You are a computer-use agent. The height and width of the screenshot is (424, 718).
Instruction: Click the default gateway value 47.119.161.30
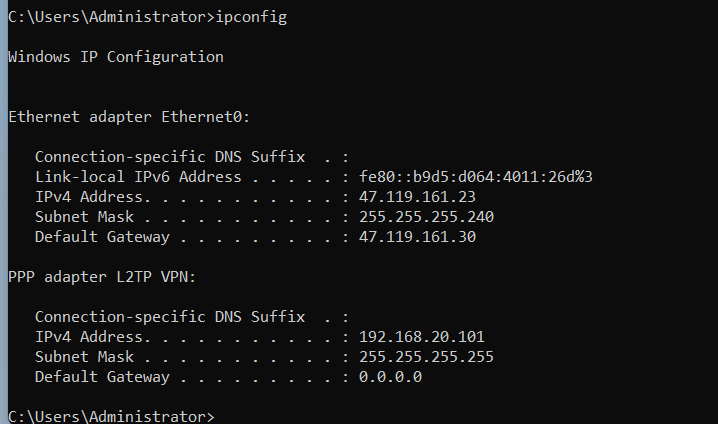pyautogui.click(x=417, y=237)
